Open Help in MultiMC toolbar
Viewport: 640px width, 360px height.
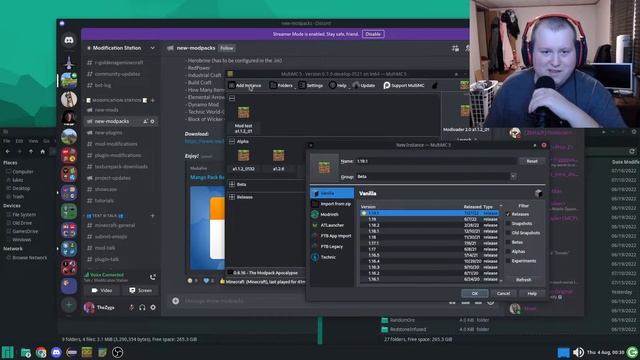(338, 85)
